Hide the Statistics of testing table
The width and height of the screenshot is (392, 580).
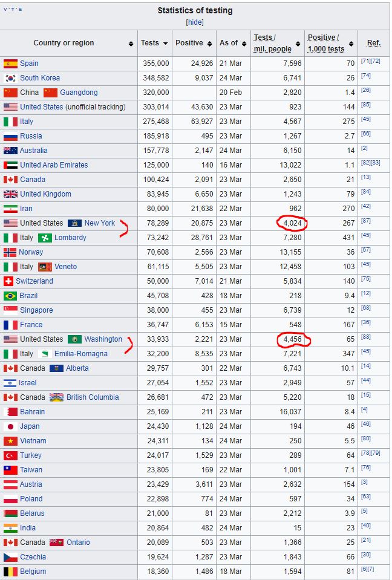pos(195,22)
